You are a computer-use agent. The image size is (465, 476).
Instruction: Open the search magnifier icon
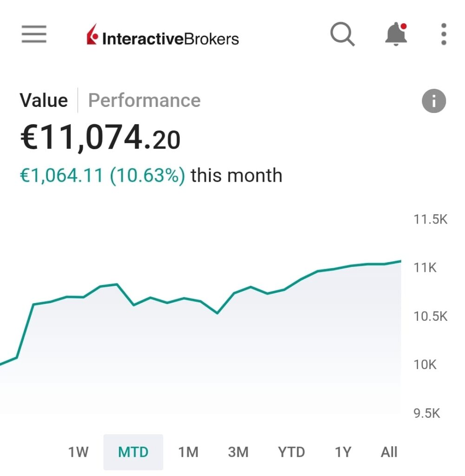click(x=342, y=35)
